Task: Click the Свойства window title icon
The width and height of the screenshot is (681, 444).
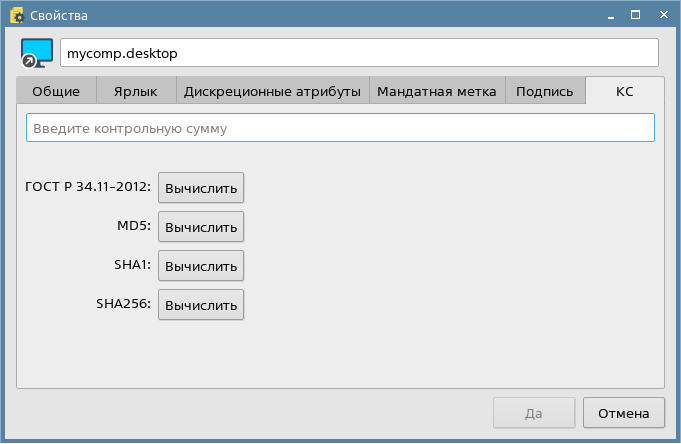Action: [x=16, y=15]
